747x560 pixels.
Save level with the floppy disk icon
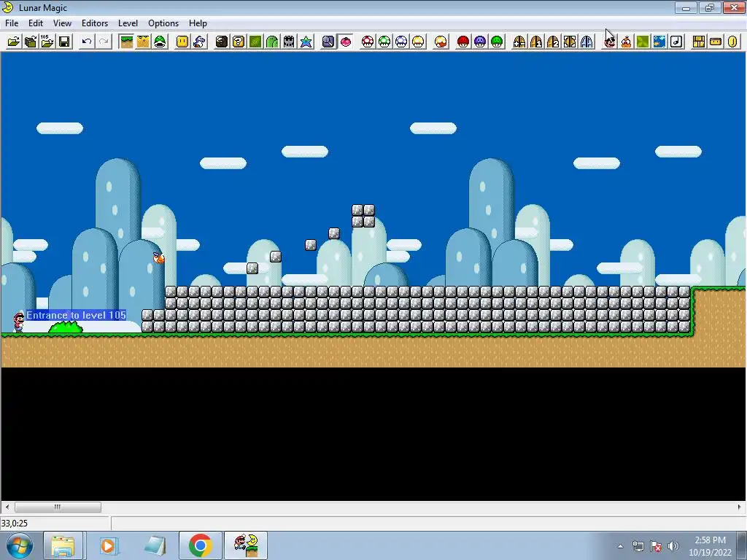click(64, 42)
